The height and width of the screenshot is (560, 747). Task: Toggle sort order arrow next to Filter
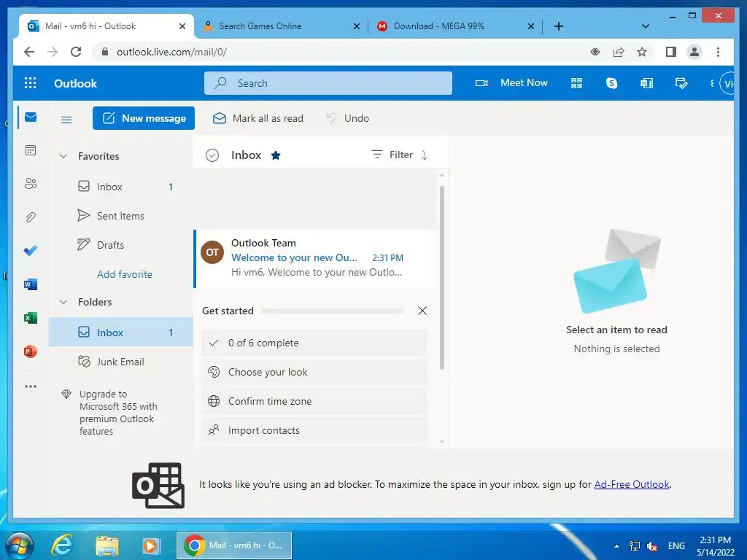(425, 155)
